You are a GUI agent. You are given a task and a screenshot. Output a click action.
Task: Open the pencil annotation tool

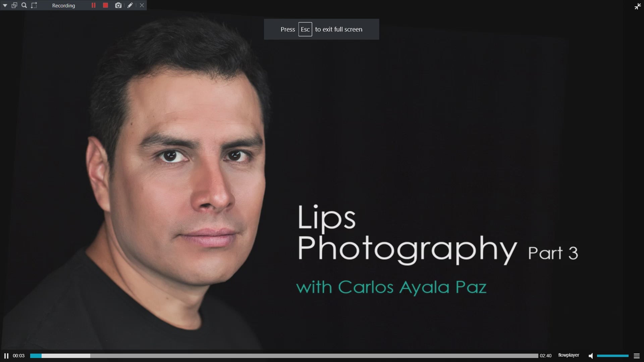(130, 5)
